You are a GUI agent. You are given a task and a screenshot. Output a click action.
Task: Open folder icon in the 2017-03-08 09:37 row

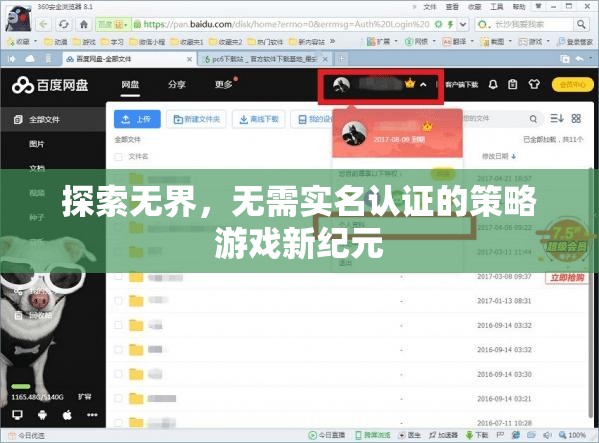point(136,277)
